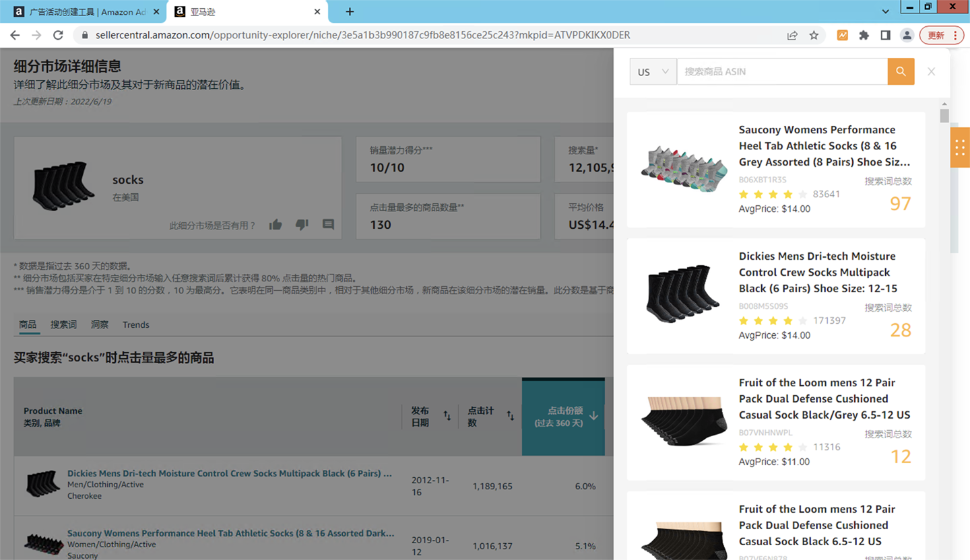
Task: Open the Dickies Mens Dri-tech socks product link
Action: point(229,473)
